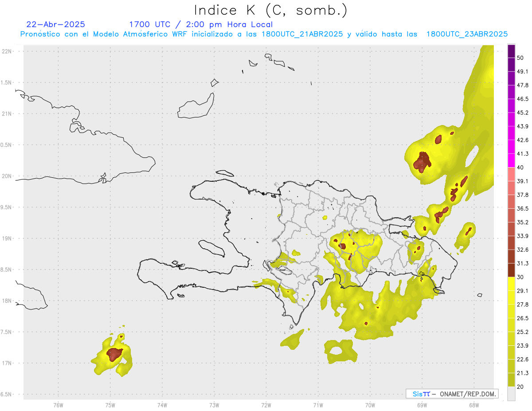Click the longitude label '75W'
Viewport: 532px width, 411px height.
[x=110, y=405]
